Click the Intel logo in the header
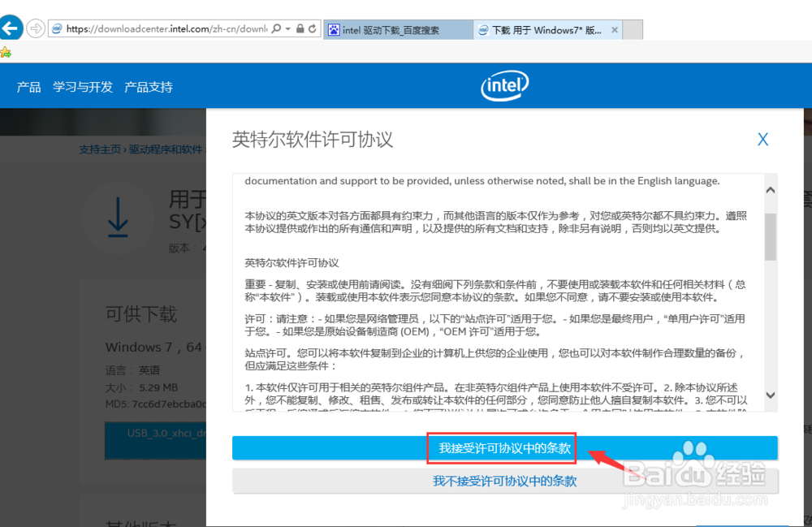Screen dimensions: 812x527 pyautogui.click(x=505, y=85)
